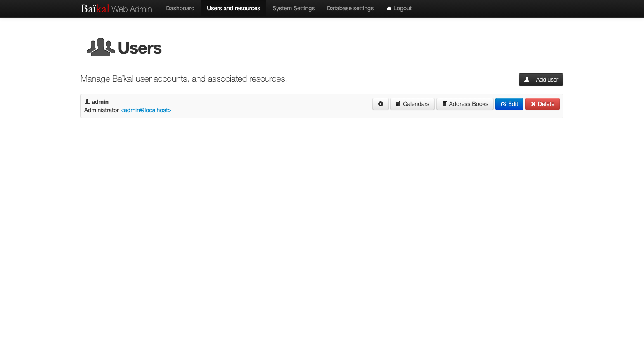Open Calendars for the admin user
Image resolution: width=644 pixels, height=362 pixels.
[x=412, y=104]
